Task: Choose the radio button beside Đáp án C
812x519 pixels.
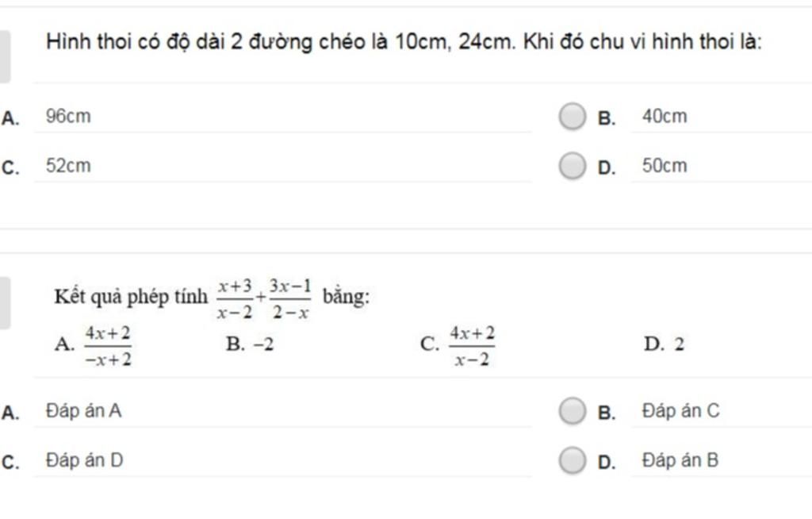Action: (571, 412)
